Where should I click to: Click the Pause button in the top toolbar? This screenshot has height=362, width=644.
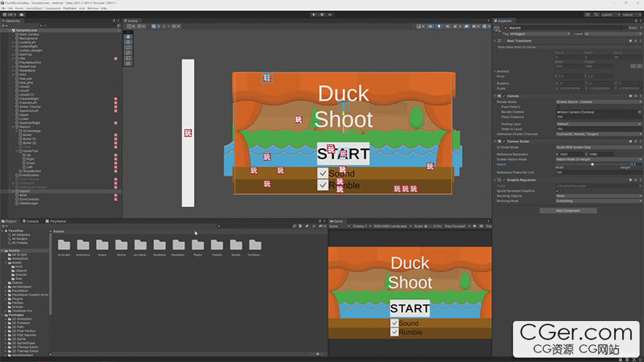point(322,15)
